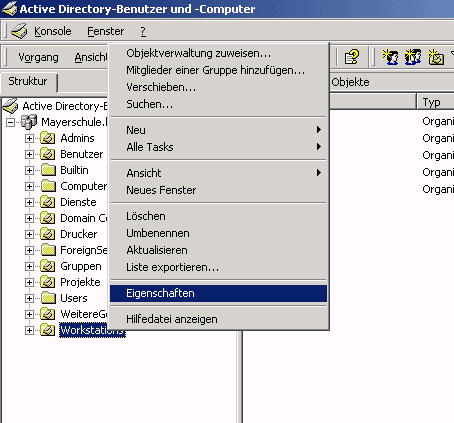Click the console icon beside Konsole menu
This screenshot has height=423, width=454.
tap(19, 31)
